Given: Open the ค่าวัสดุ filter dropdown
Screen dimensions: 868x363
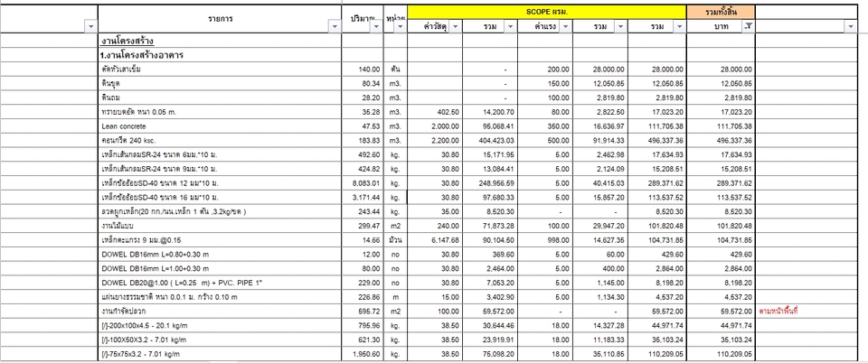Looking at the screenshot, I should click(x=455, y=28).
